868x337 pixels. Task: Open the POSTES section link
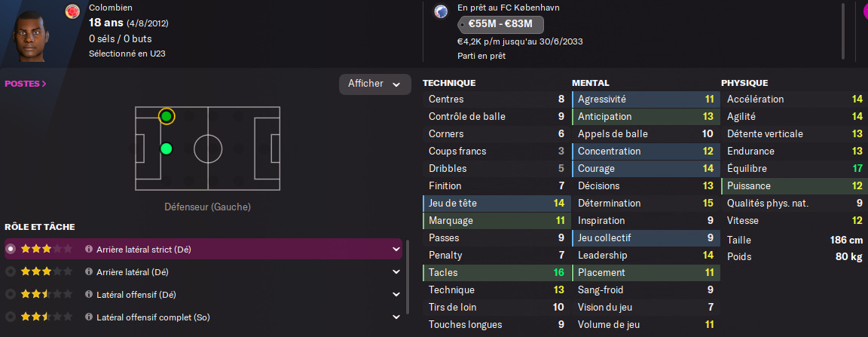[26, 84]
